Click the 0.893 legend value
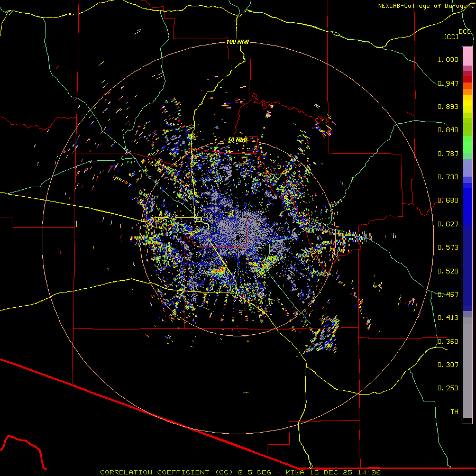 pyautogui.click(x=448, y=106)
